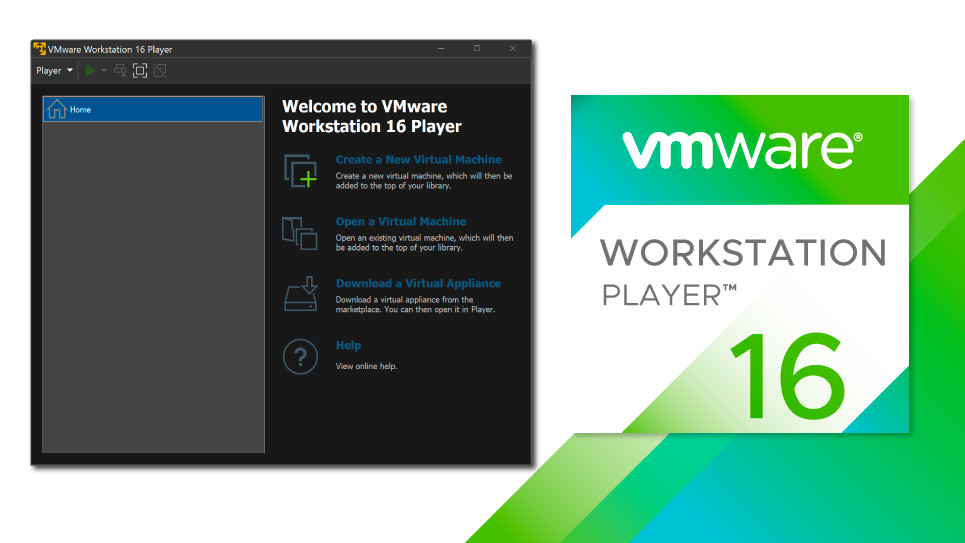Click the Create New Virtual Machine icon

(300, 171)
